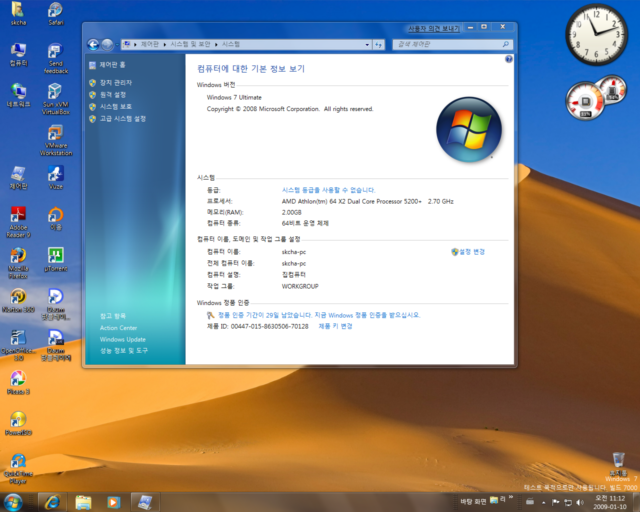Launch Mozilla Firefox desktop shortcut

pyautogui.click(x=18, y=263)
